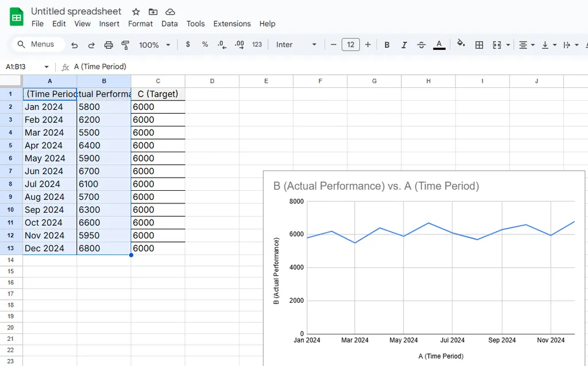Viewport: 588px width, 366px height.
Task: Open the Insert menu
Action: (109, 24)
